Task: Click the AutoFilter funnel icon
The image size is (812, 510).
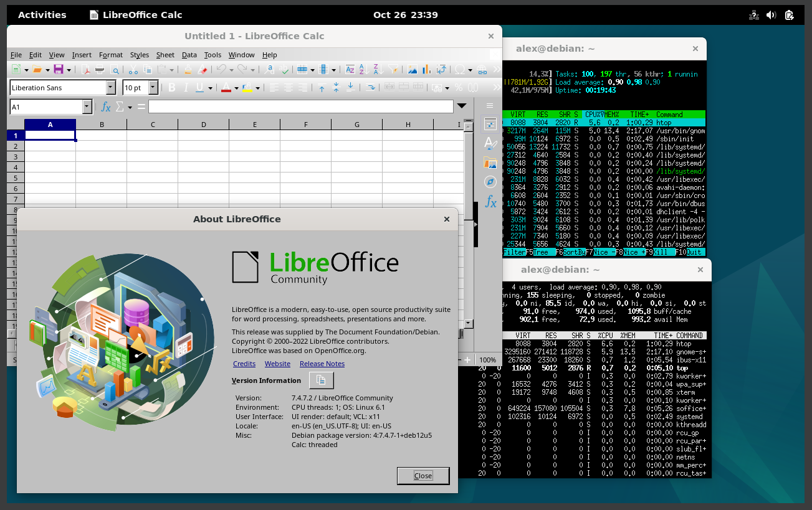Action: click(393, 70)
